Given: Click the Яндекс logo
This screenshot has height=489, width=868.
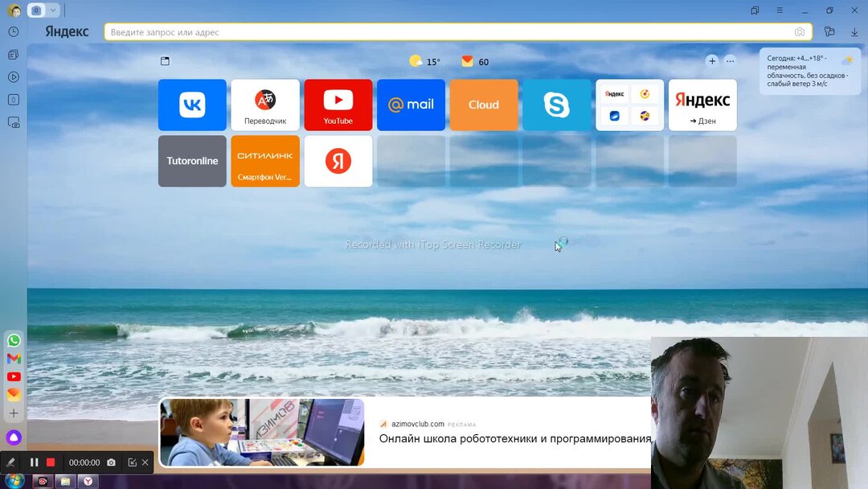Looking at the screenshot, I should (x=67, y=31).
